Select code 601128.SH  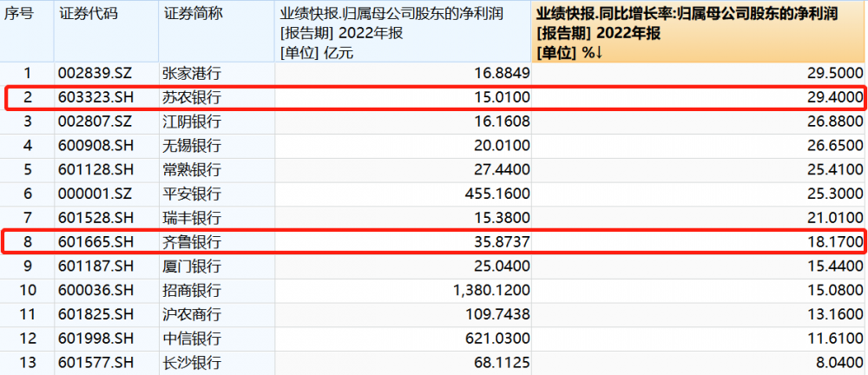tap(94, 169)
